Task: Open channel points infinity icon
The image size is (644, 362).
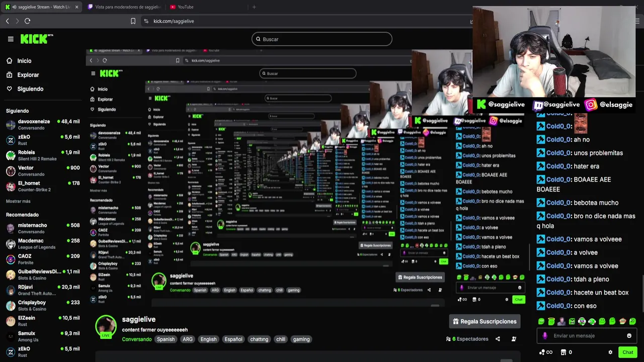Action: coord(546,352)
